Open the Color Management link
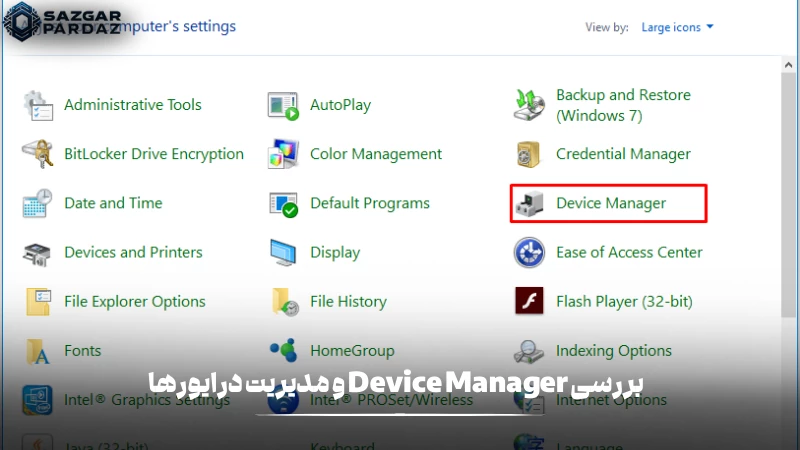800x450 pixels. click(x=376, y=154)
